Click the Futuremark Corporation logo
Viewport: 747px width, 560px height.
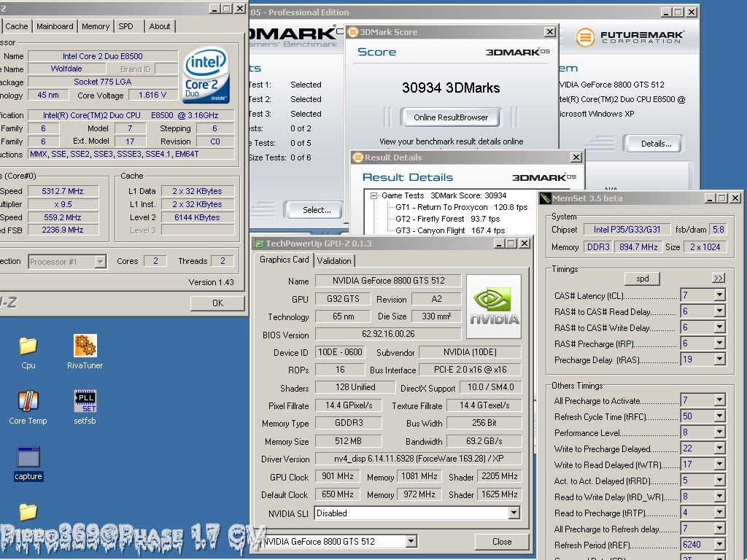point(630,36)
